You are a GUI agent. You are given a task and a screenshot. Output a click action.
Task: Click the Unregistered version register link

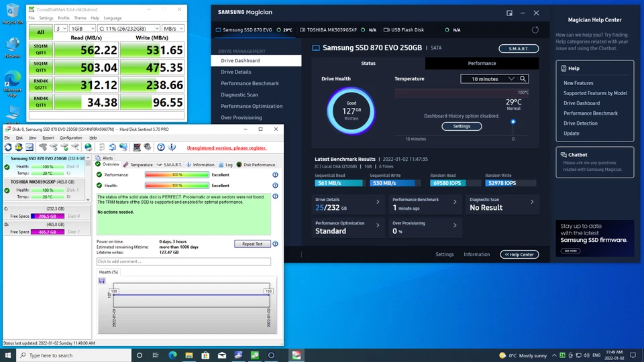pos(227,147)
